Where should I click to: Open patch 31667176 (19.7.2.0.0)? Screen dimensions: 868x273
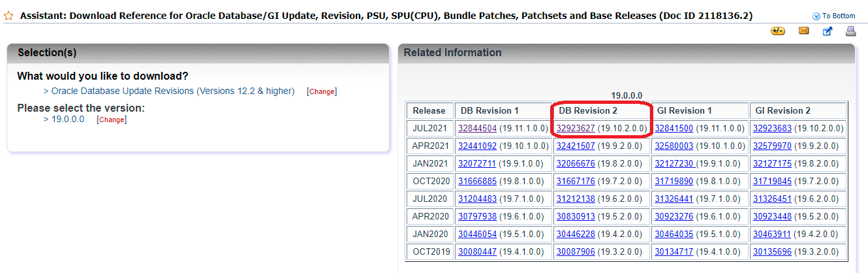[575, 181]
